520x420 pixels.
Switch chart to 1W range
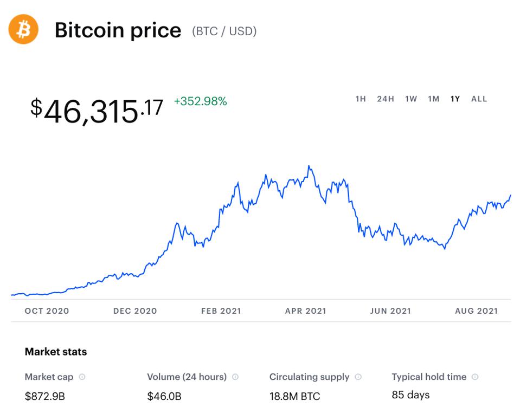tap(411, 99)
